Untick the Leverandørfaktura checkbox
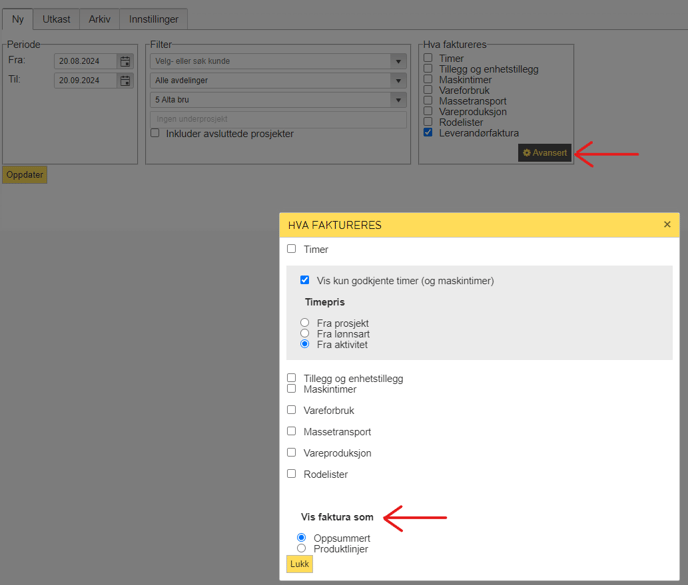Image resolution: width=688 pixels, height=585 pixels. point(428,132)
